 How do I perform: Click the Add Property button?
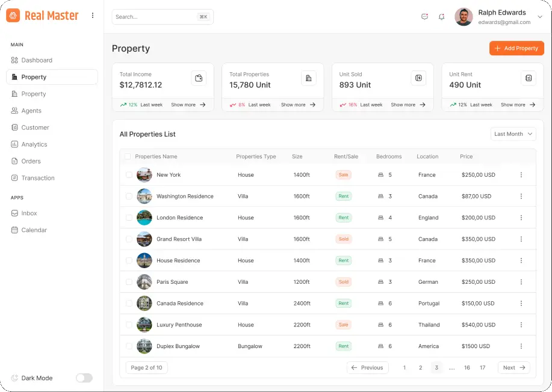(516, 48)
